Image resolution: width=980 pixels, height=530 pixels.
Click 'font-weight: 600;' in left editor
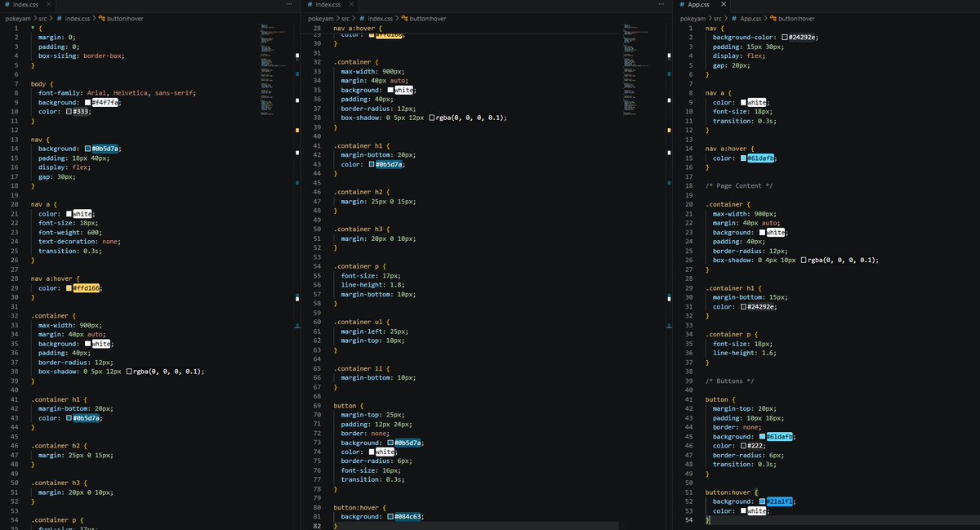point(70,233)
